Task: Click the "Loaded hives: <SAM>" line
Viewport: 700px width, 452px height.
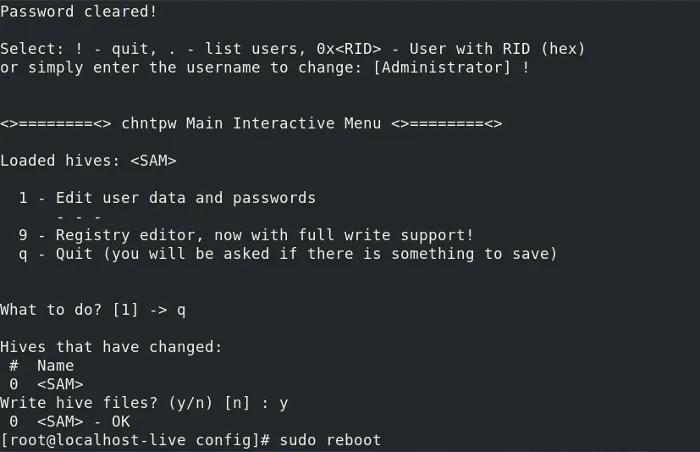Action: (88, 160)
